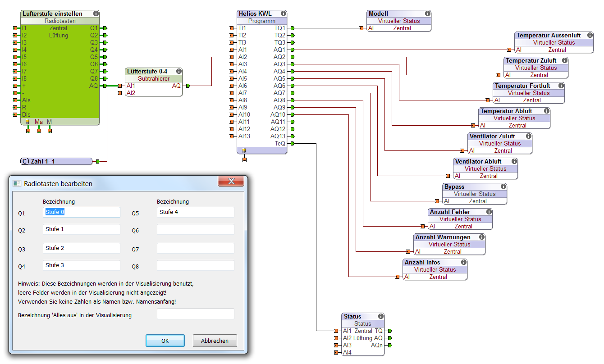
Task: Click info icon of the Status block
Action: tap(381, 317)
